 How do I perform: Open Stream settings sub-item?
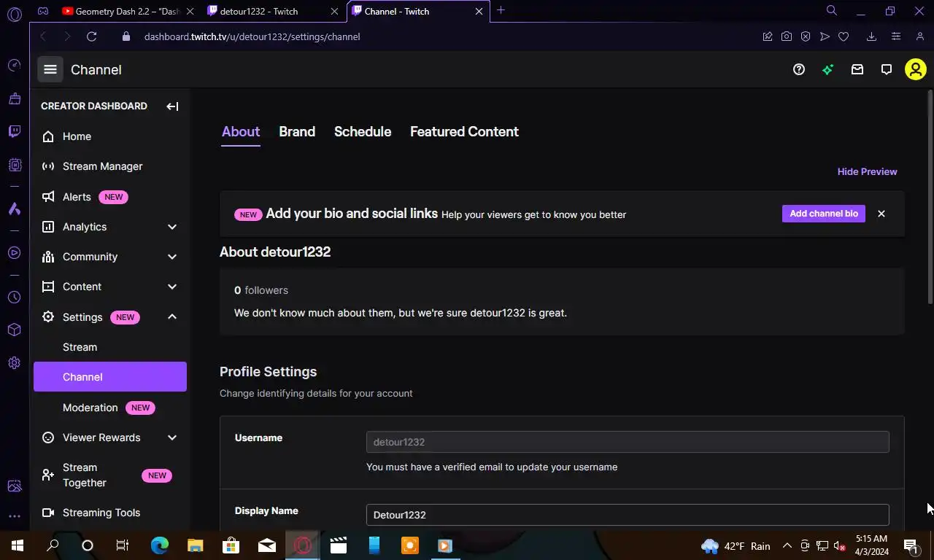tap(110, 347)
